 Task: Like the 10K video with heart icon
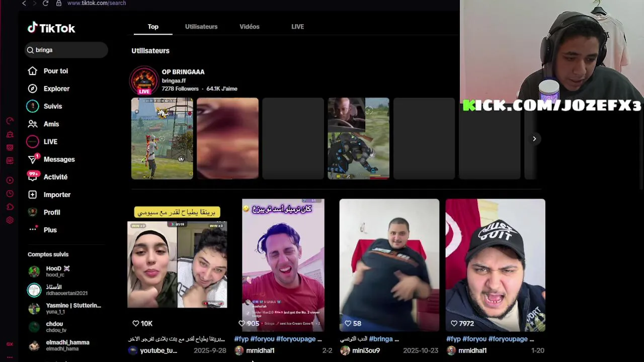pos(135,323)
